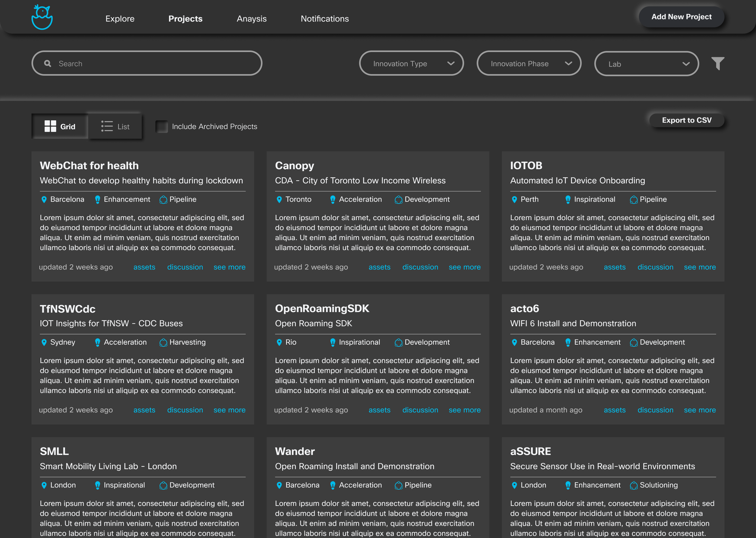Click the funnel filter icon

(718, 63)
